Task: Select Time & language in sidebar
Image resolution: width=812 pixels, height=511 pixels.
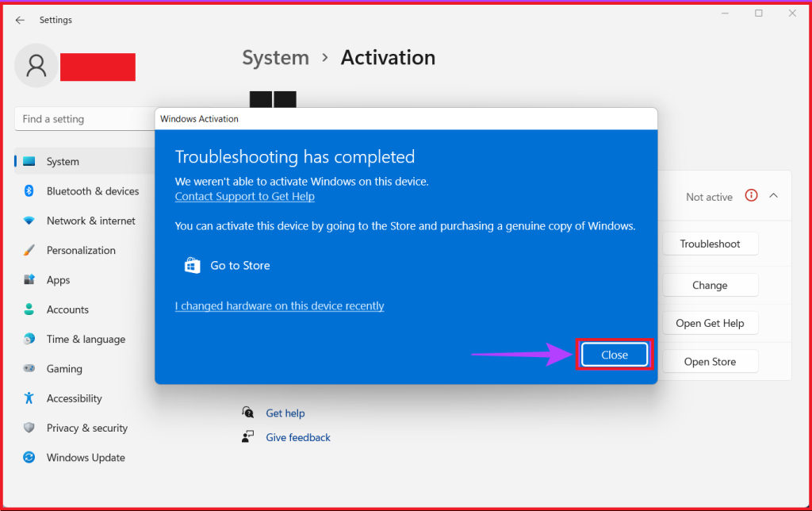Action: click(86, 340)
